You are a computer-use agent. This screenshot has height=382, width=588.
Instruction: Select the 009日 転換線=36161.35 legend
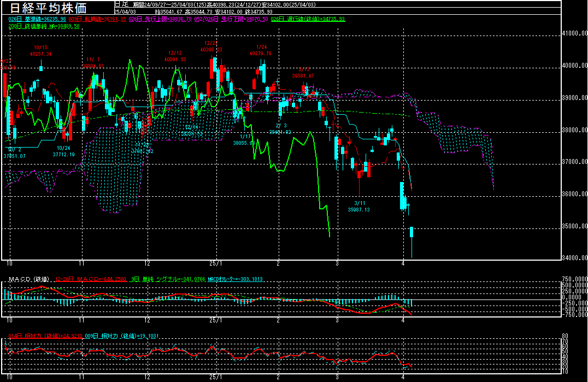point(97,19)
